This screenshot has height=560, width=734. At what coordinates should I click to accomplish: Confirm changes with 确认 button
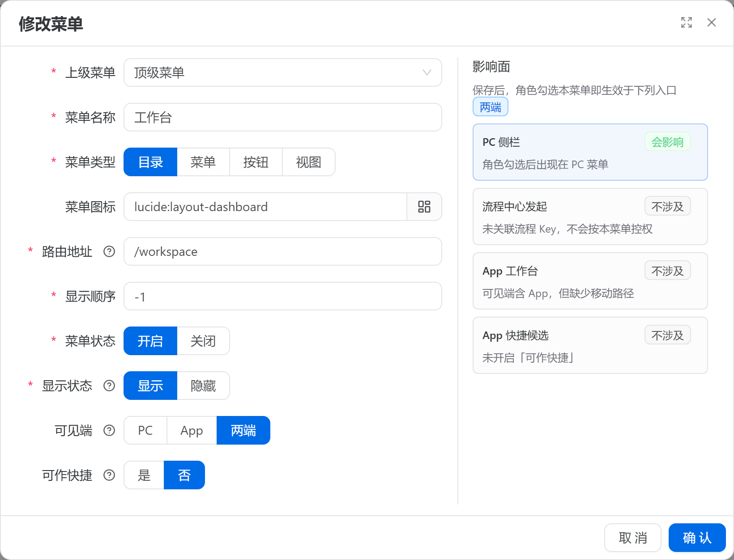697,538
